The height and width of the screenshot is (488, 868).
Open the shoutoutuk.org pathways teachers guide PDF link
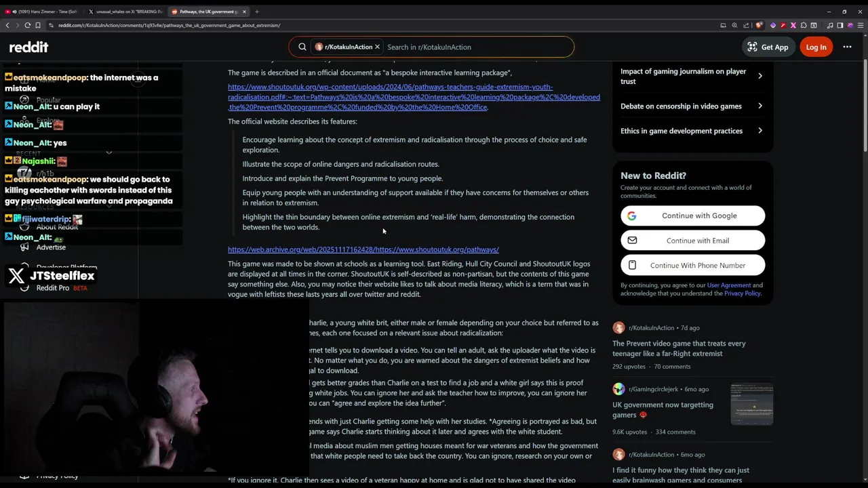(414, 97)
